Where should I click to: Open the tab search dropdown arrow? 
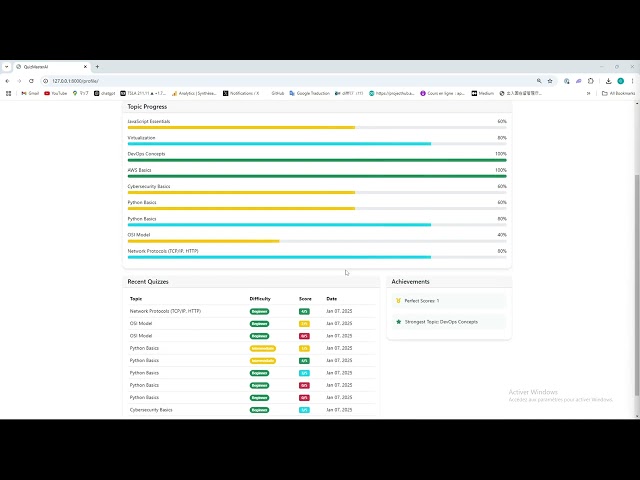coord(7,67)
